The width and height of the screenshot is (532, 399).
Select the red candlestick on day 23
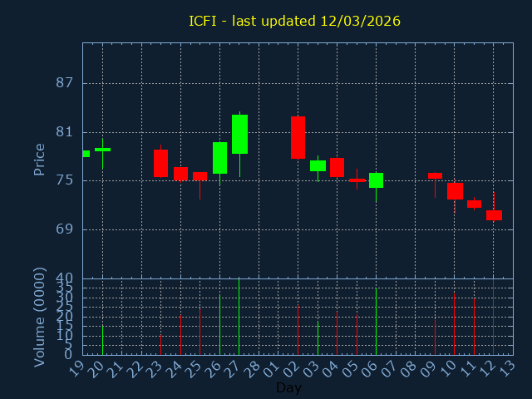coord(160,163)
